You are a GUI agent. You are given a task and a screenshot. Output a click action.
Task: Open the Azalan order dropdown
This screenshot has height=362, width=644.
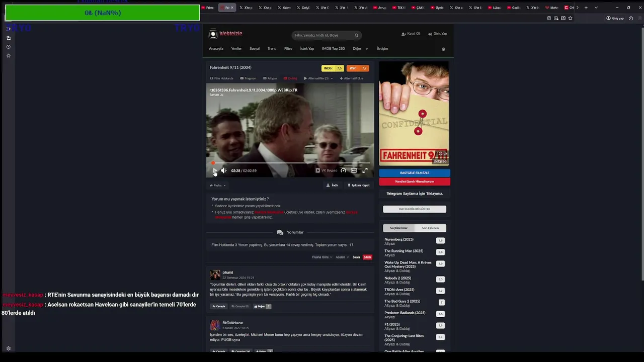(342, 257)
